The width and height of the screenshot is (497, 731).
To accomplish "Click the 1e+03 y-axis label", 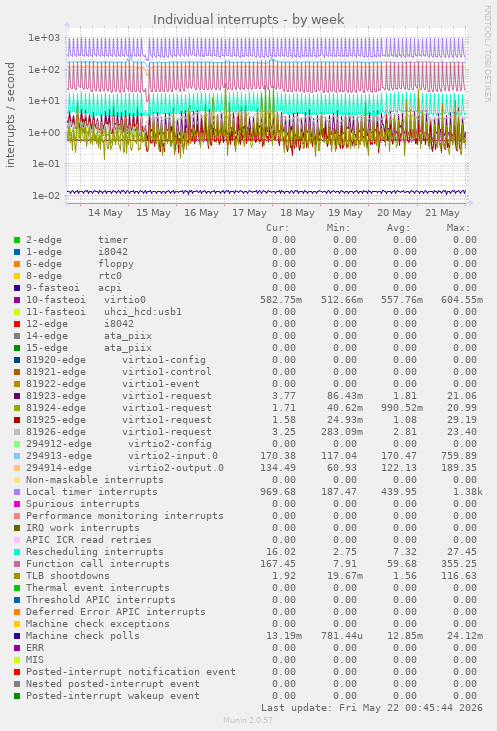I will tap(44, 38).
